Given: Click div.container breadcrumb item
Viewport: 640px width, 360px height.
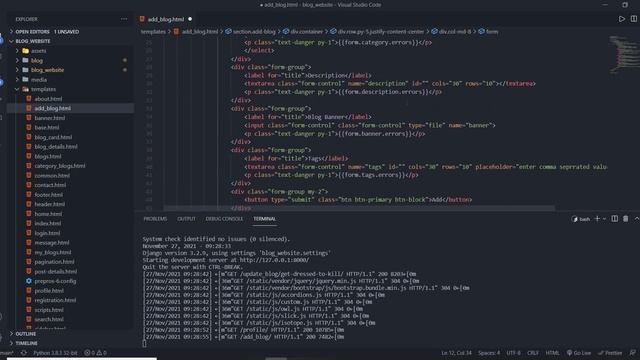Looking at the screenshot, I should coord(303,31).
